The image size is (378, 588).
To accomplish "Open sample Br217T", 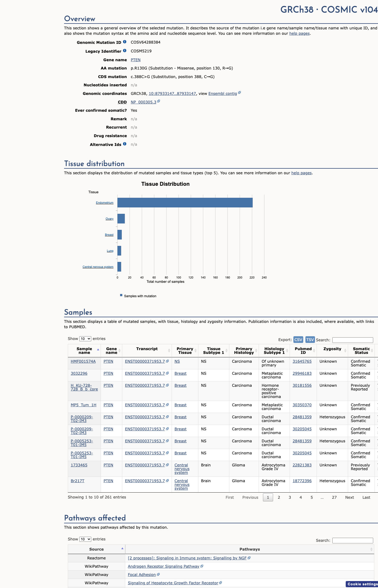I will 77,481.
